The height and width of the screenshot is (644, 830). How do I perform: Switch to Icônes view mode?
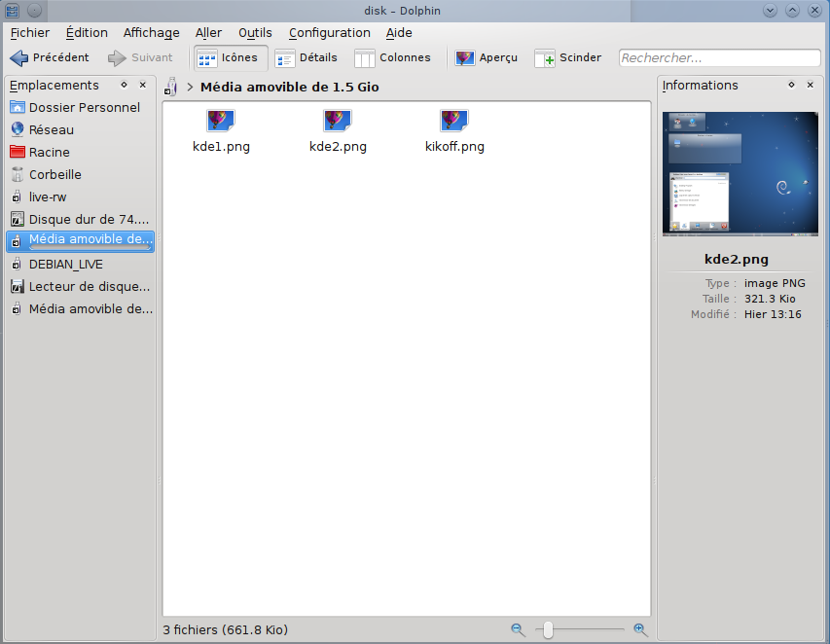click(x=229, y=58)
